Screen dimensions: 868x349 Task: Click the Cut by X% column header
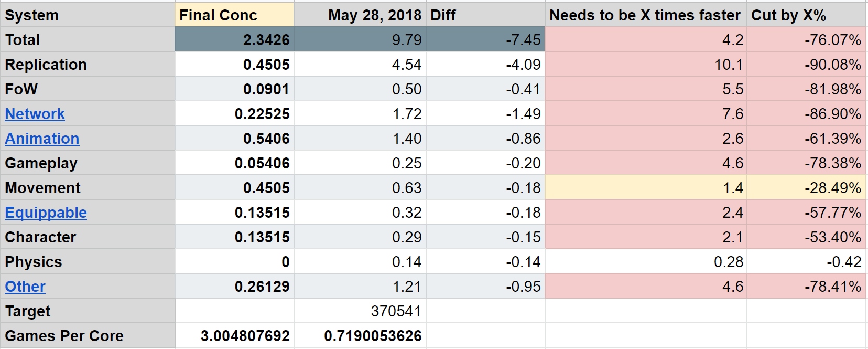pos(806,15)
